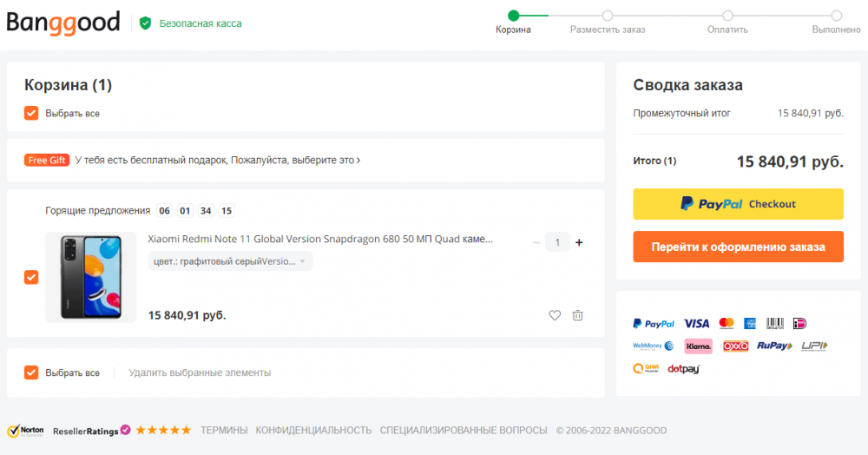This screenshot has height=455, width=868.
Task: Click the UPI payment logo
Action: point(814,346)
